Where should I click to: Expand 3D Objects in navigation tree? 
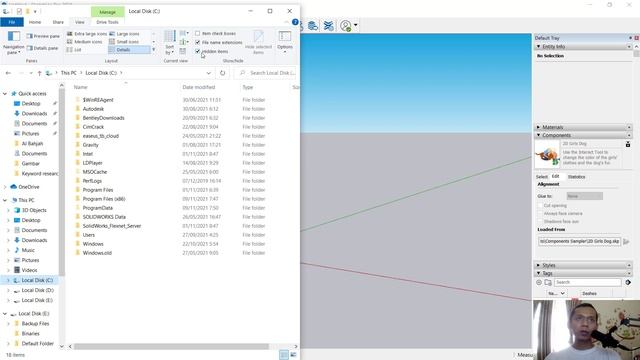coord(8,210)
